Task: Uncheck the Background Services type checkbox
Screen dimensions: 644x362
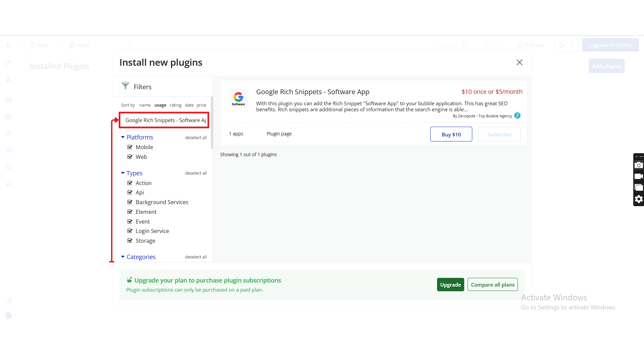Action: pos(130,202)
